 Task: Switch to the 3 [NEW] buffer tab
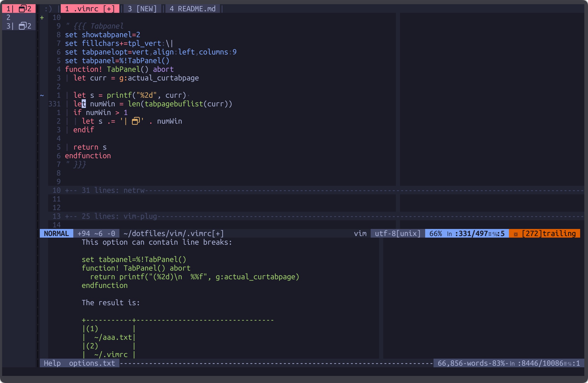[142, 9]
